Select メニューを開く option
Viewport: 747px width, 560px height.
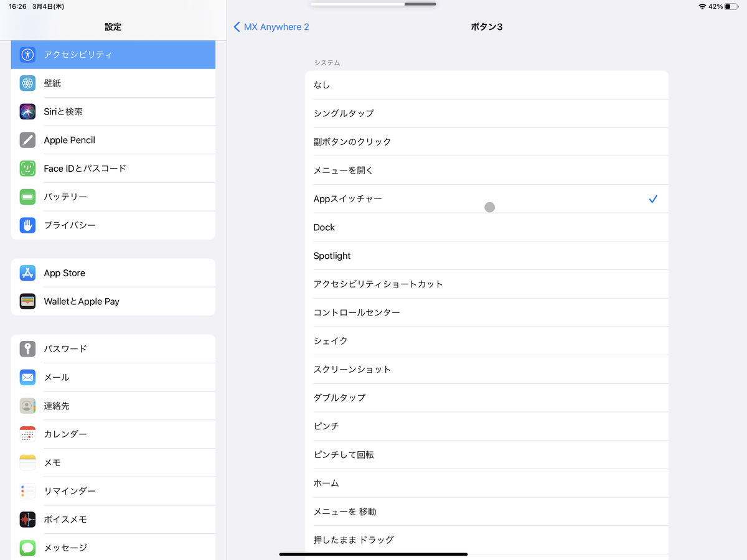(x=487, y=170)
